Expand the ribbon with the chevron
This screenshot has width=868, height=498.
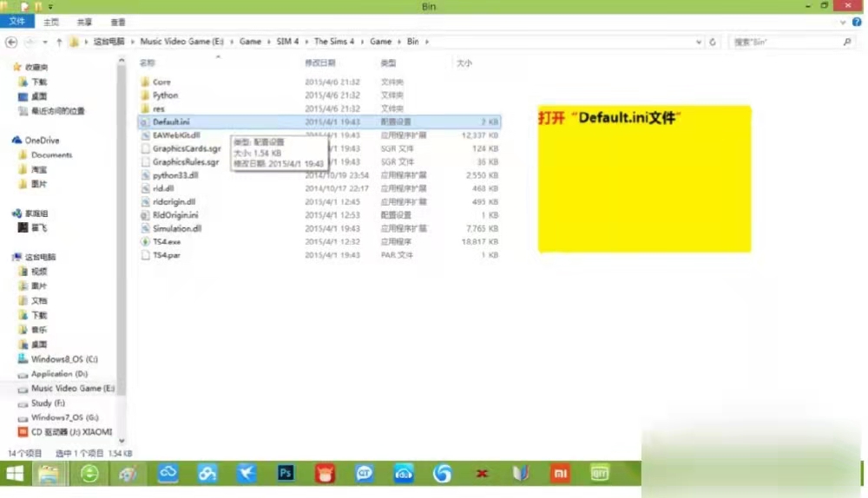pos(844,22)
